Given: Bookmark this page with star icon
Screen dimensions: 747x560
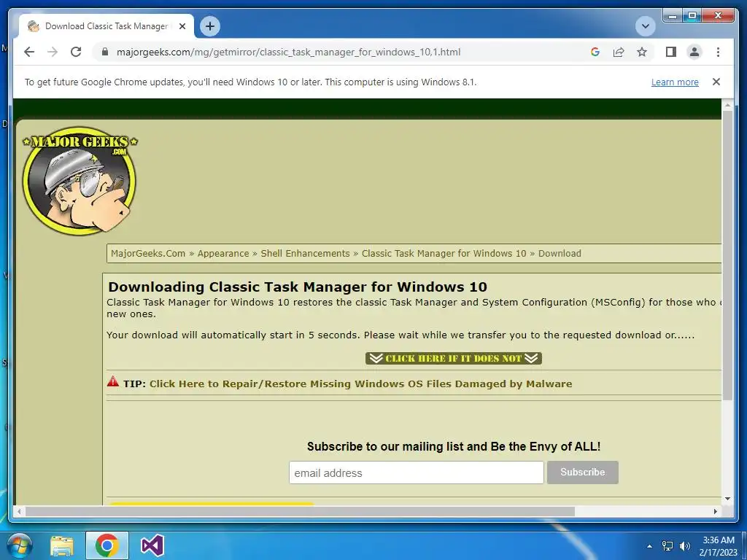Looking at the screenshot, I should pyautogui.click(x=642, y=52).
